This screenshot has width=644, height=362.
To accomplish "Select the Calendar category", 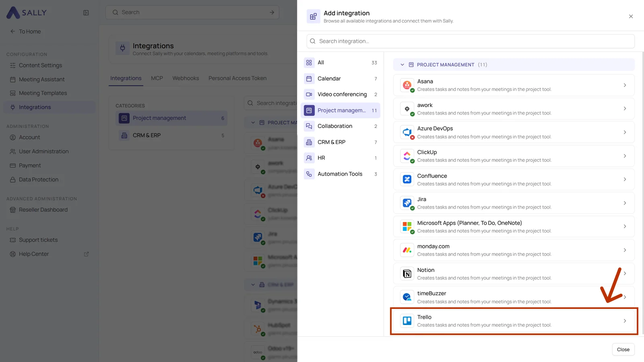I will [341, 78].
